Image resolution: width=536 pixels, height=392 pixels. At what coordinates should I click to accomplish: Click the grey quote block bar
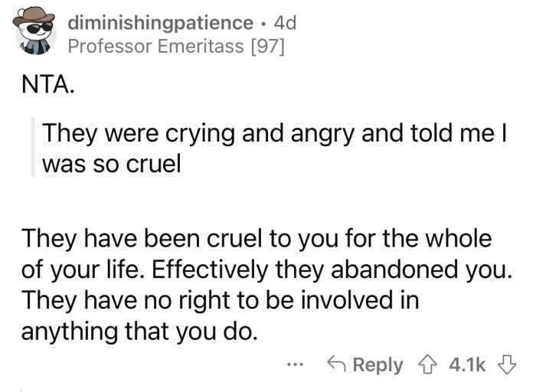[33, 148]
